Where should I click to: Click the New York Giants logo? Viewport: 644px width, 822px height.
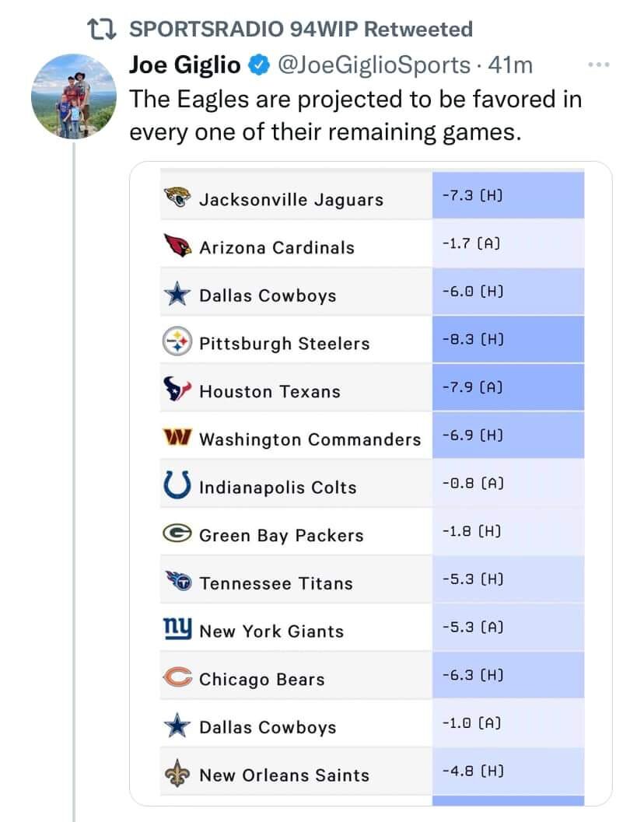[177, 628]
